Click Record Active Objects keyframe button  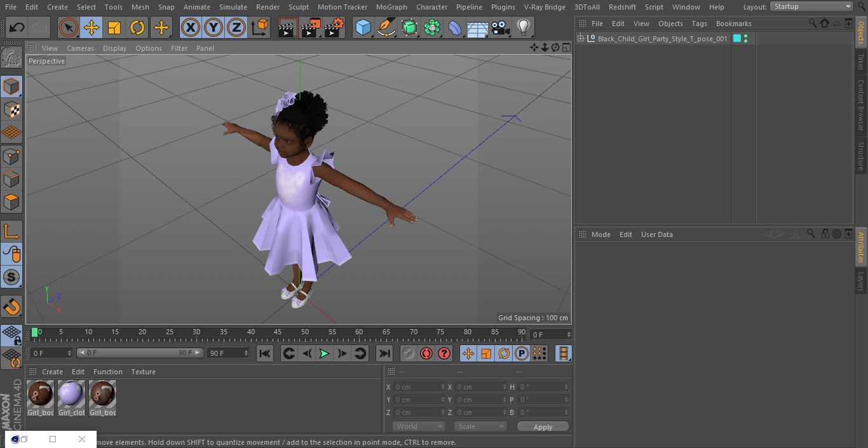point(408,353)
